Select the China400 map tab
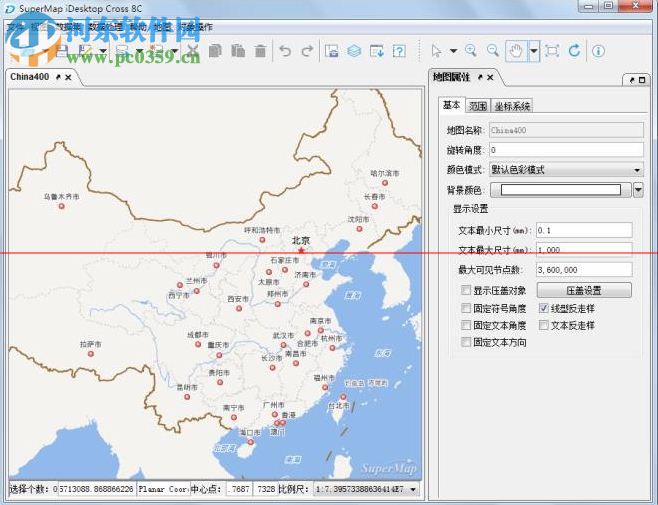 click(x=29, y=77)
